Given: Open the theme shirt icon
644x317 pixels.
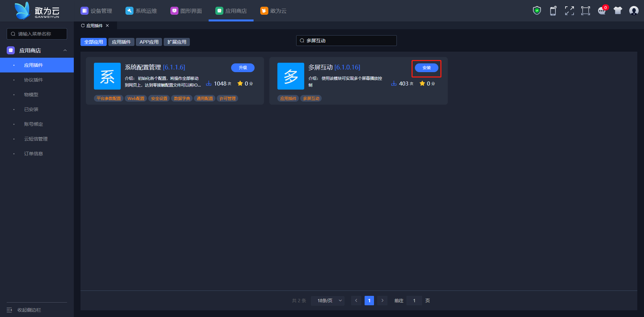Looking at the screenshot, I should coord(618,11).
